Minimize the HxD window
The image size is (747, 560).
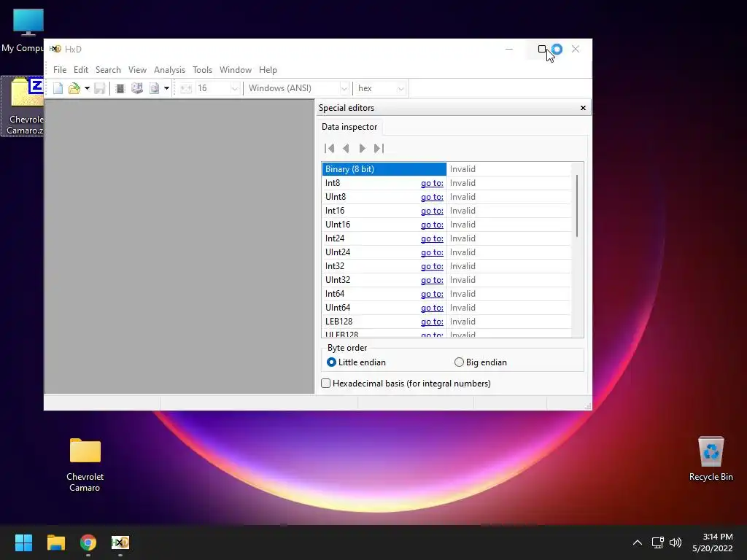(x=508, y=49)
